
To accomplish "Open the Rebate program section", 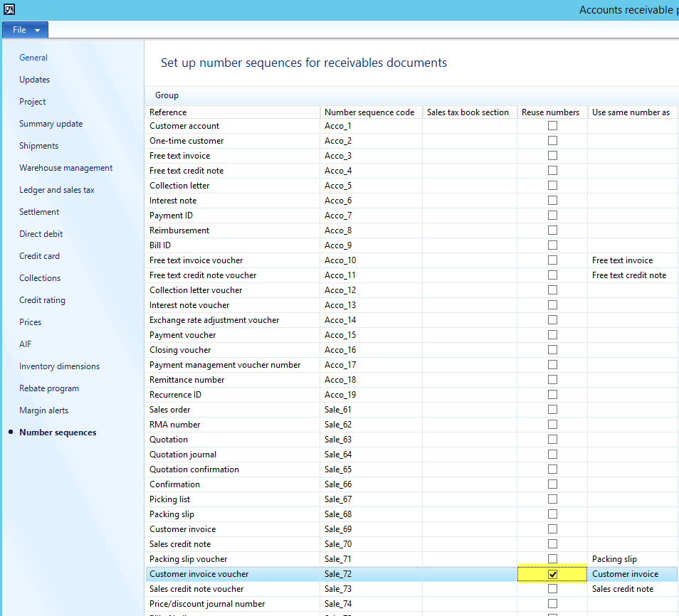I will point(49,388).
